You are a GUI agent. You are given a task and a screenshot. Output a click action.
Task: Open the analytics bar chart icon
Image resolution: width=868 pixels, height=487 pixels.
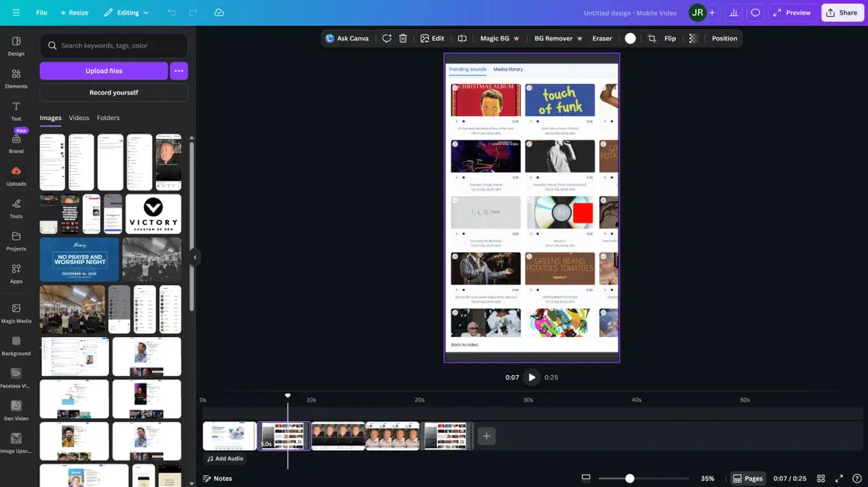click(734, 13)
